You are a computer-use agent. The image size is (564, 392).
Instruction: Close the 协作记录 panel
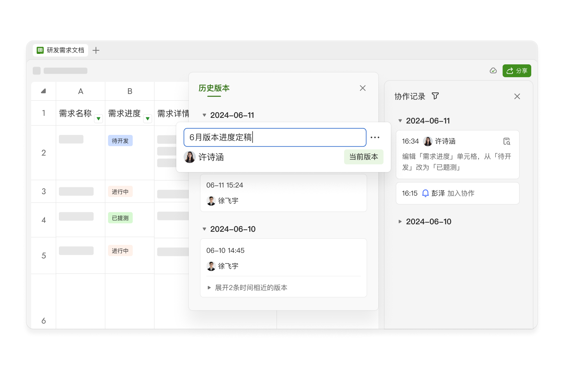pyautogui.click(x=517, y=96)
